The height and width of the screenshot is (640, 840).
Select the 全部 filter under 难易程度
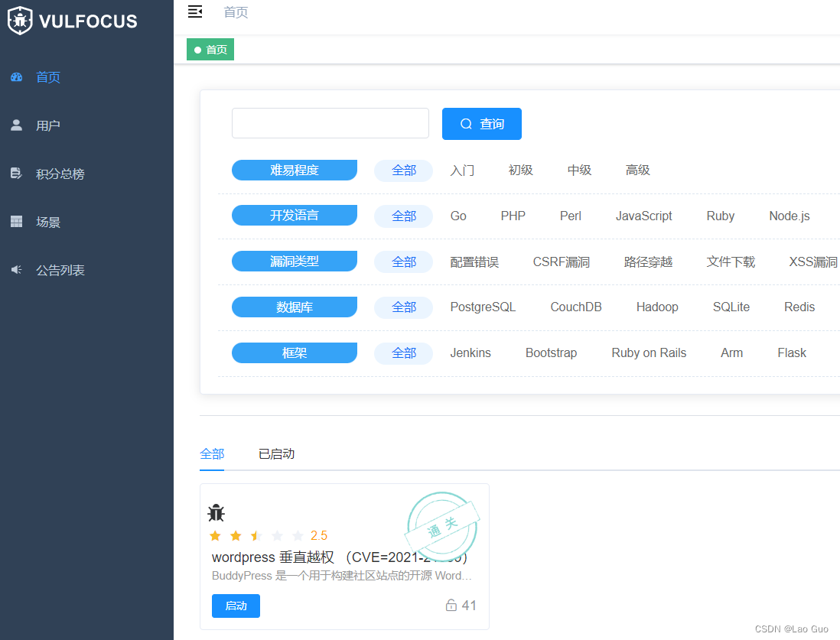(x=403, y=170)
